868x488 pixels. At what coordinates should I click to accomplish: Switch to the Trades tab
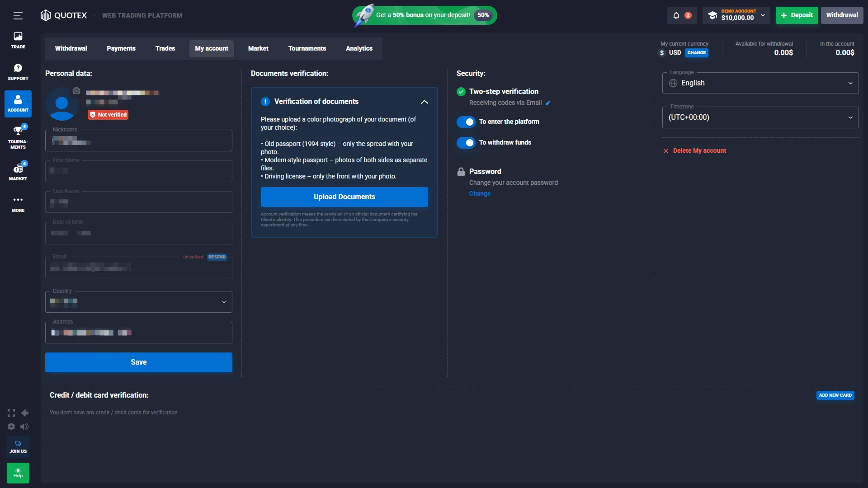tap(165, 49)
